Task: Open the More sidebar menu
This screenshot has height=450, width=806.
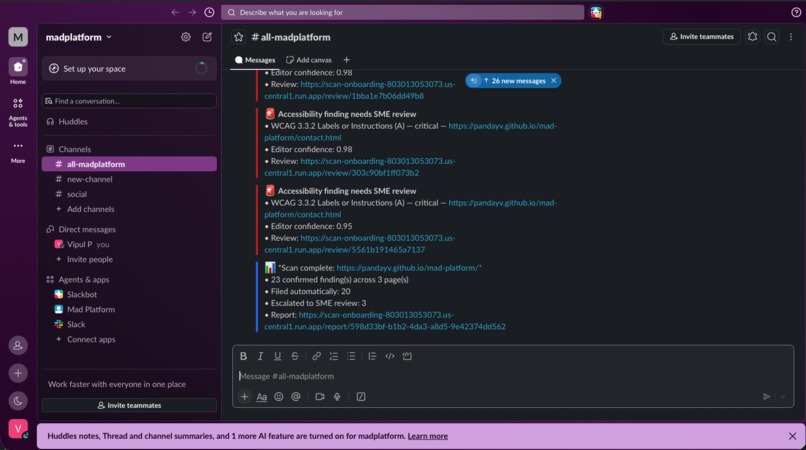Action: [x=18, y=152]
